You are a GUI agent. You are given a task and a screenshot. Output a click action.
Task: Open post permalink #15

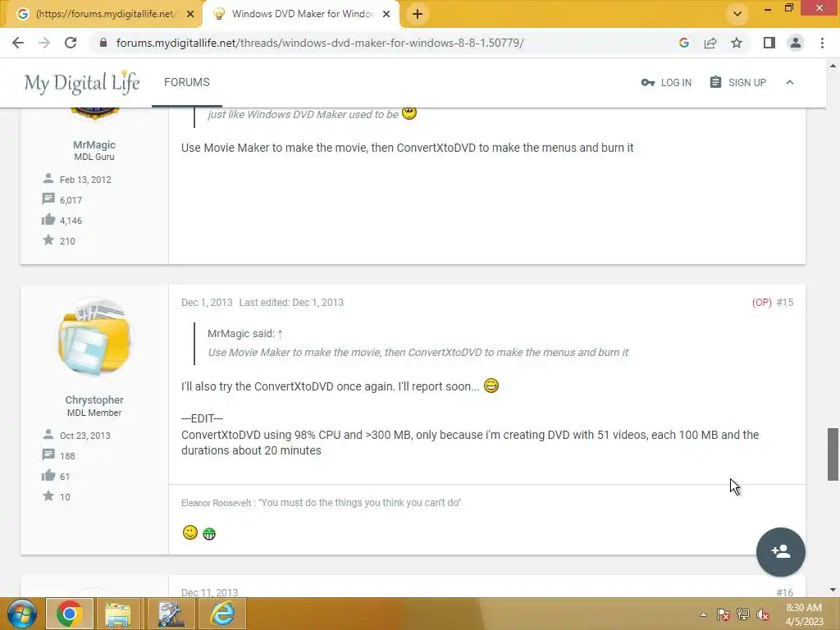point(785,302)
